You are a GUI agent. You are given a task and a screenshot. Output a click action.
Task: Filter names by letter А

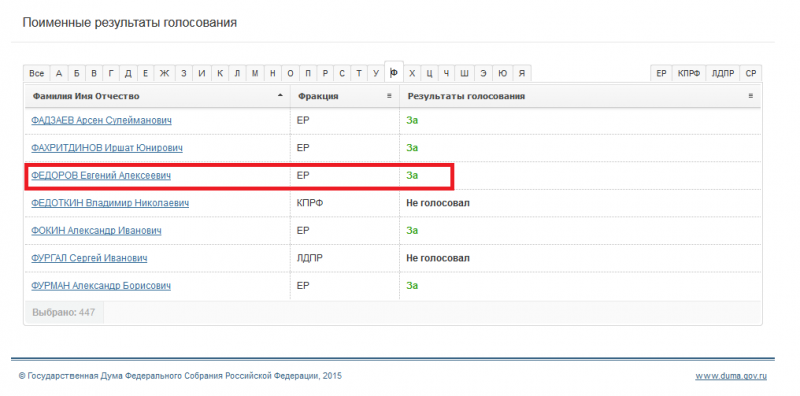(x=59, y=74)
